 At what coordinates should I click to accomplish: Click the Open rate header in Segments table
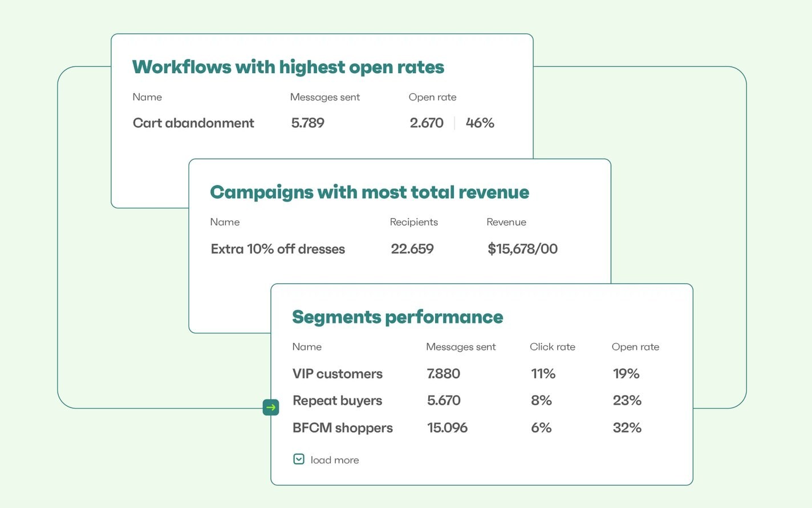coord(635,347)
